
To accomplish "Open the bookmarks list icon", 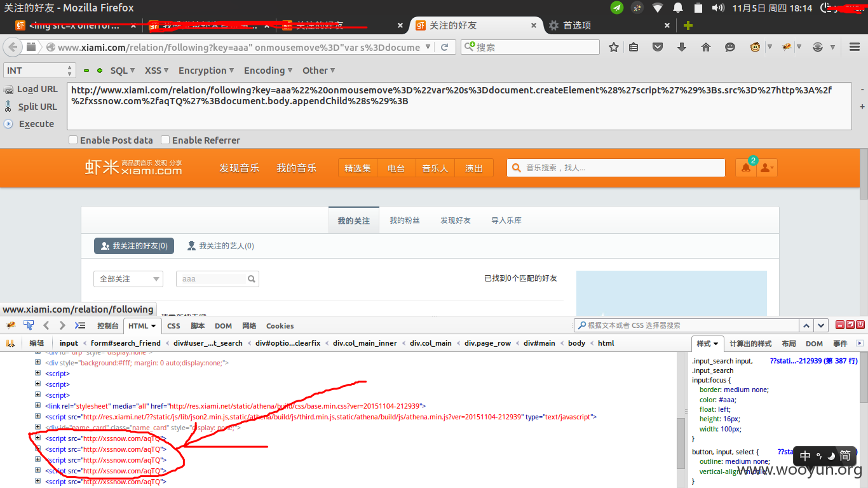I will point(634,47).
